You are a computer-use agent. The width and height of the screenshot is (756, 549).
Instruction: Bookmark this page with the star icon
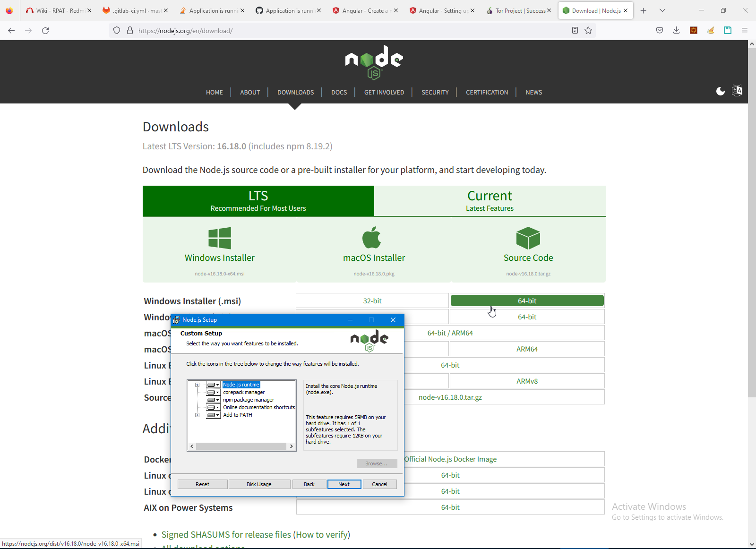tap(588, 31)
